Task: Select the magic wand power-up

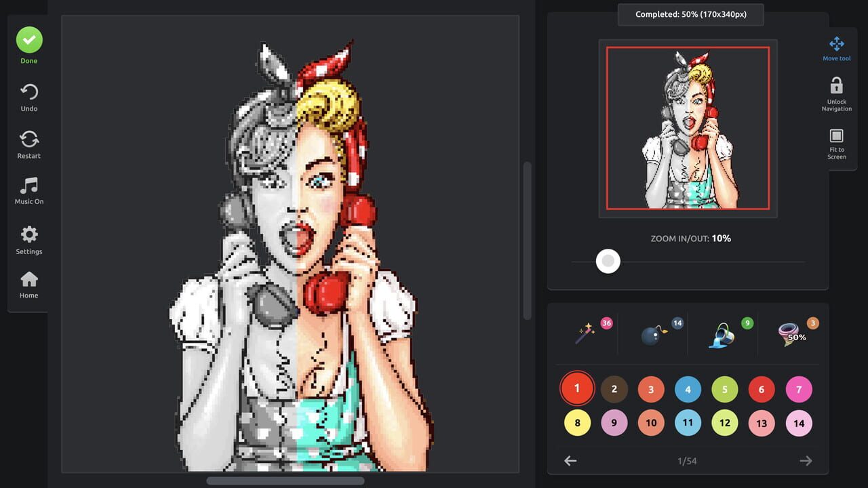Action: (585, 333)
